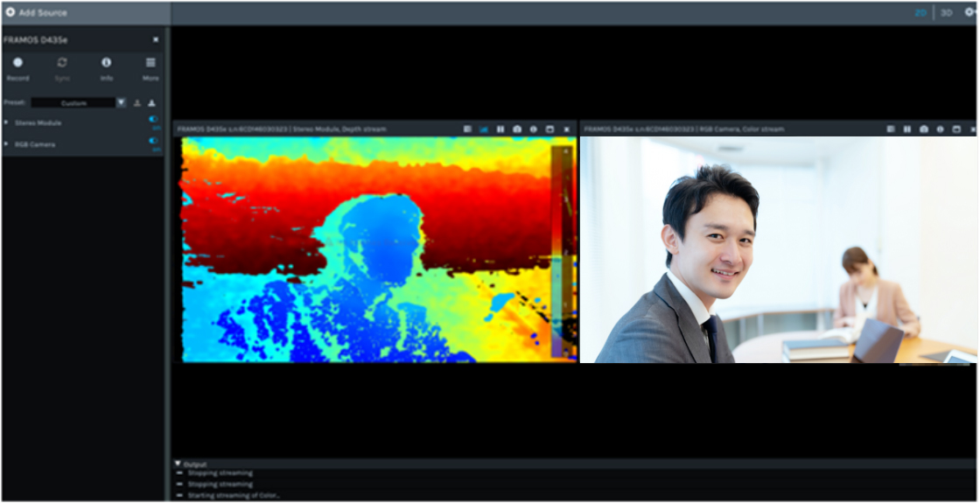980x503 pixels.
Task: Capture a snapshot of the color stream
Action: click(x=924, y=129)
